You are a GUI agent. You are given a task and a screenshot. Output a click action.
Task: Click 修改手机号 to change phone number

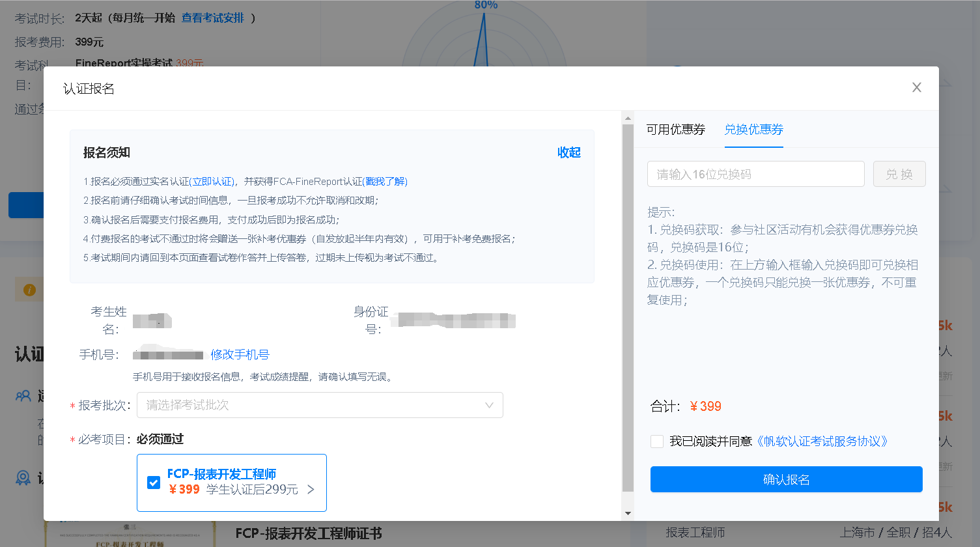(x=240, y=355)
